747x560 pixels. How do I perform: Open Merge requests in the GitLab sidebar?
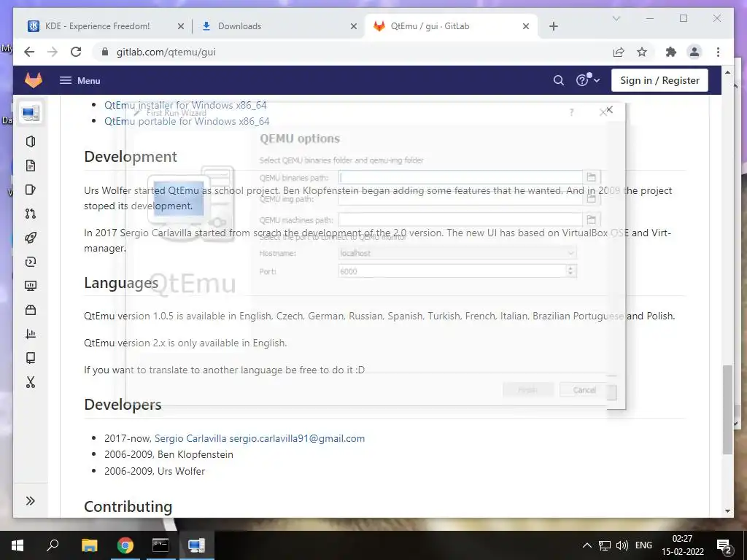pos(31,214)
